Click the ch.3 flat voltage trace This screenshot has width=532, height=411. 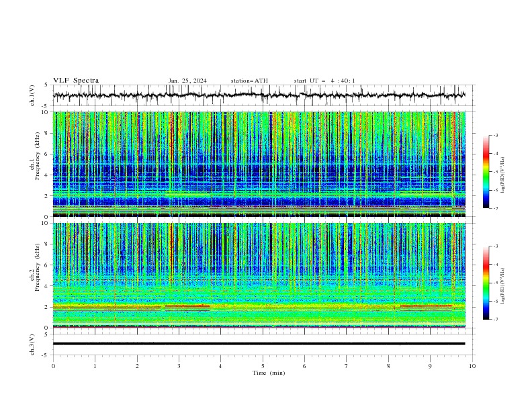(x=259, y=344)
